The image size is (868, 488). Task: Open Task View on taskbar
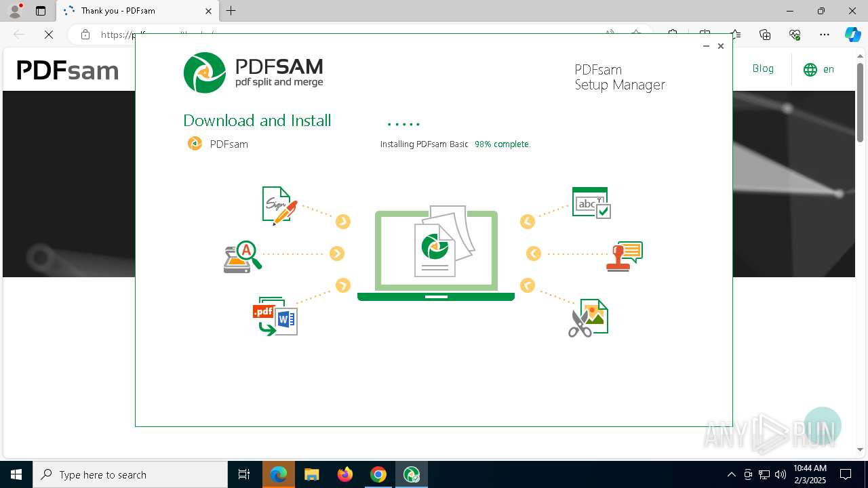(244, 474)
